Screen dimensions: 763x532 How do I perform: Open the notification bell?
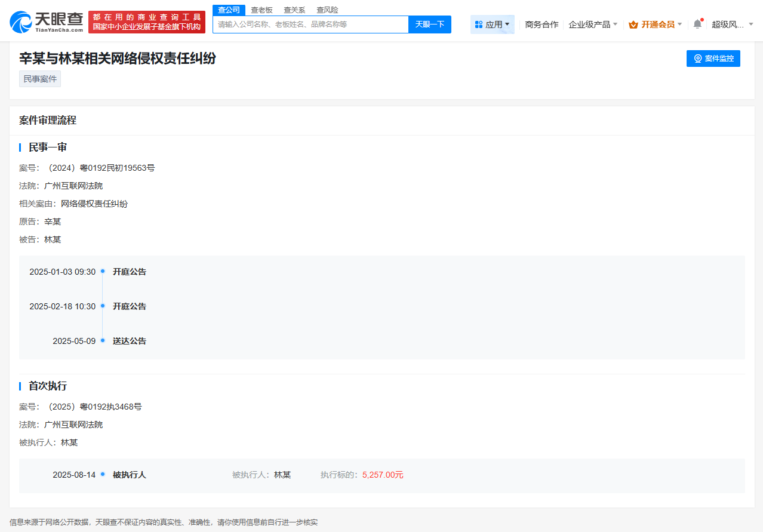(x=697, y=24)
